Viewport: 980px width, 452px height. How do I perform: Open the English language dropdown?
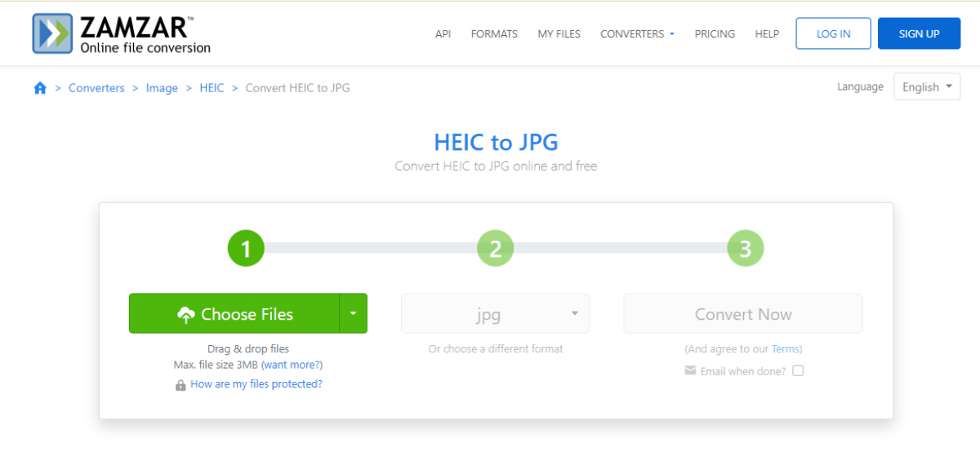click(927, 86)
